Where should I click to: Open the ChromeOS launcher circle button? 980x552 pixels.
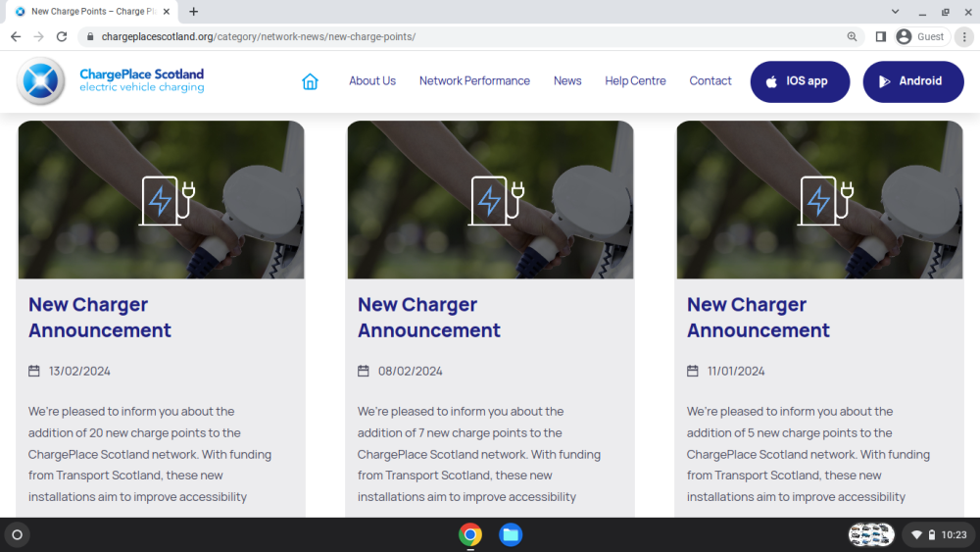point(18,535)
